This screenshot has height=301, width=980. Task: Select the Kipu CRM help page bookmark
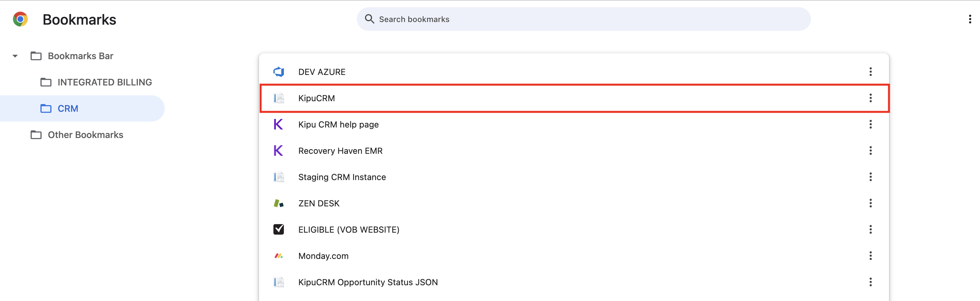click(x=338, y=125)
